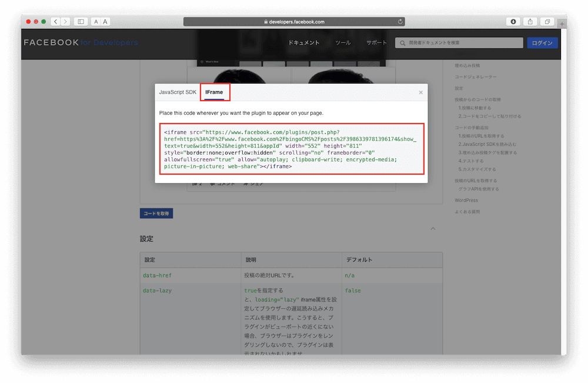Open コードジェネレーター sidebar link

[476, 77]
